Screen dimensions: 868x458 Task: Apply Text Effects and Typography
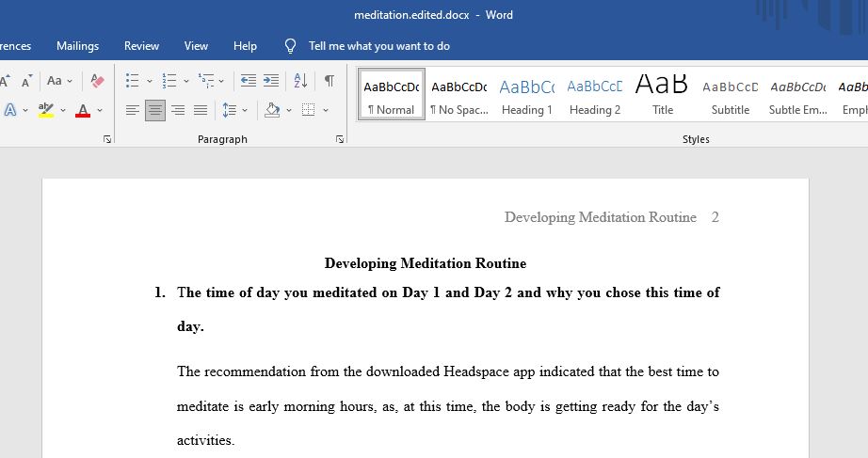10,110
